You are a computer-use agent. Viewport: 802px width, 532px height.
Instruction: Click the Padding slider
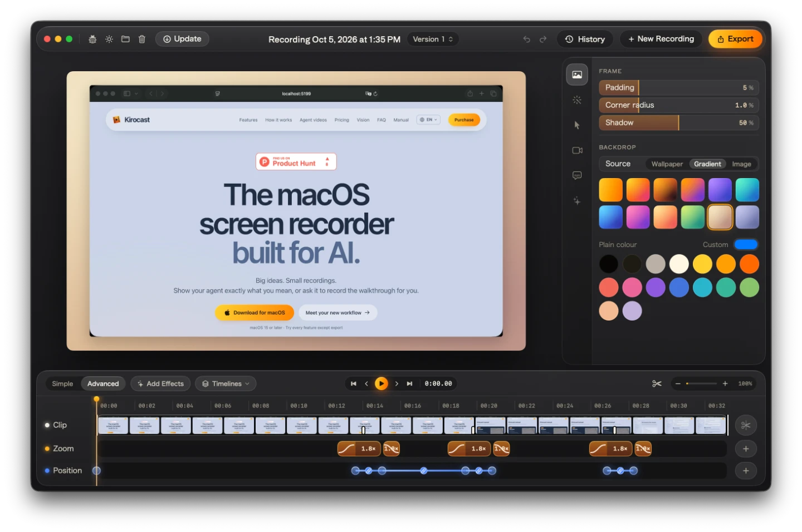tap(679, 87)
